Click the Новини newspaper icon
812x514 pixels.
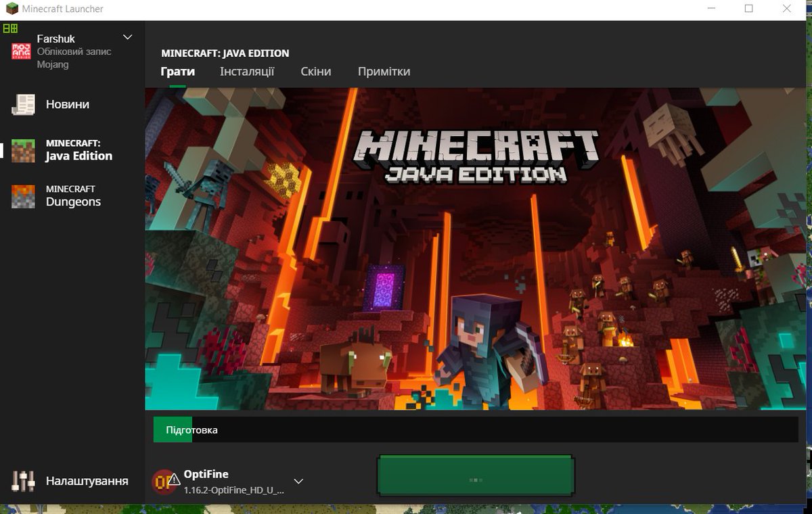click(x=23, y=104)
